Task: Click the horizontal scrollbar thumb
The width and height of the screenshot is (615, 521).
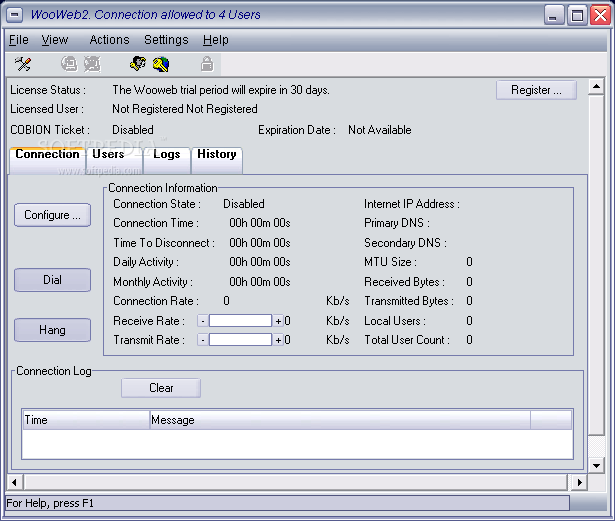Action: click(x=296, y=483)
